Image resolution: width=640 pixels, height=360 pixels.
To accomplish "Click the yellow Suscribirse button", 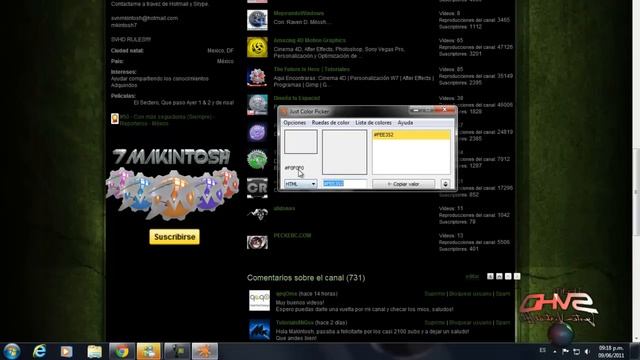I will coord(174,237).
